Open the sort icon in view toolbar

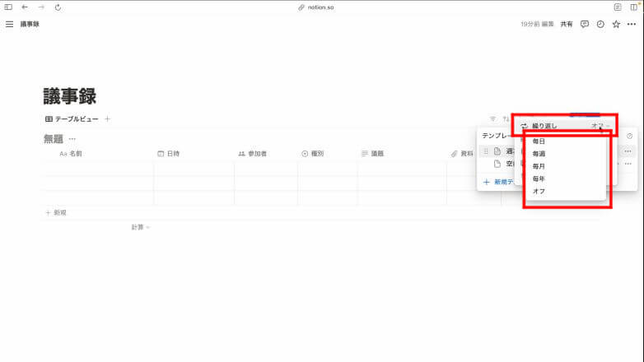coord(506,119)
